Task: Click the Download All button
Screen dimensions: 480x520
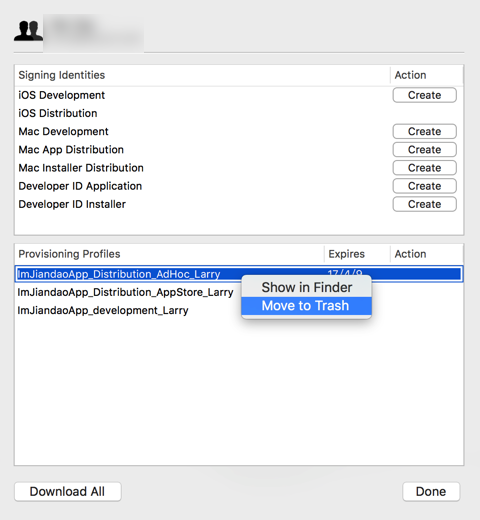Action: point(68,491)
